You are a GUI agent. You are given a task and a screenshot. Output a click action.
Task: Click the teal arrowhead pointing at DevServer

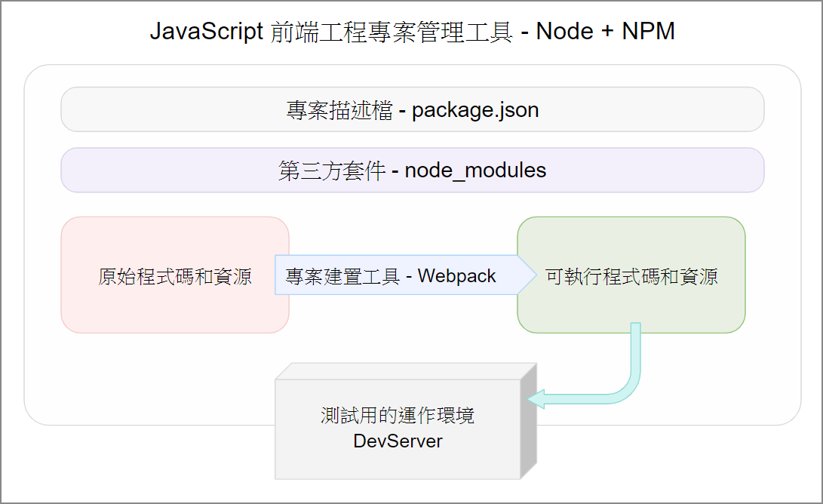coord(536,399)
